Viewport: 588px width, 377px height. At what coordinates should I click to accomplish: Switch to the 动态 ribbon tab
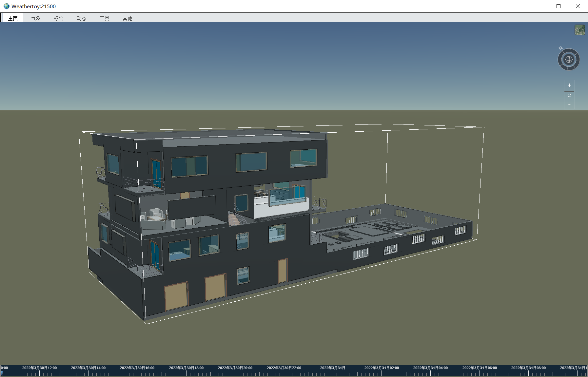click(81, 18)
